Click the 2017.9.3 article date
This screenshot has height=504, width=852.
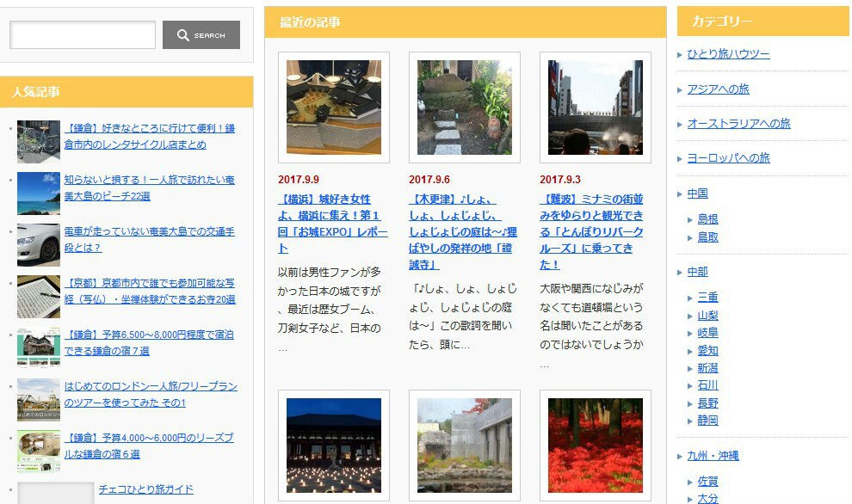(x=559, y=179)
